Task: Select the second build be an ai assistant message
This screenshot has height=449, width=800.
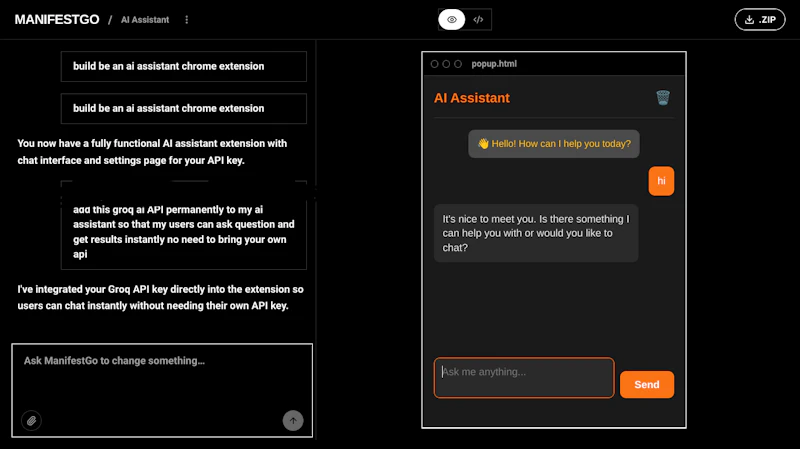Action: pyautogui.click(x=184, y=108)
